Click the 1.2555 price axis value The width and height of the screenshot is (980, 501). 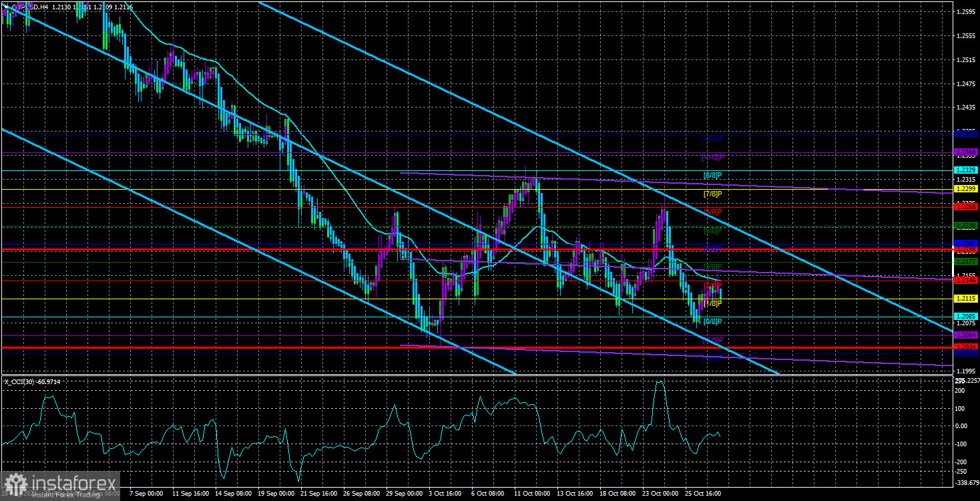(x=966, y=36)
